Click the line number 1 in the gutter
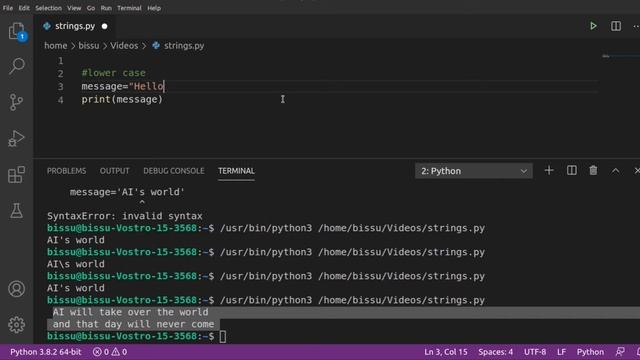The height and width of the screenshot is (360, 640). click(60, 61)
